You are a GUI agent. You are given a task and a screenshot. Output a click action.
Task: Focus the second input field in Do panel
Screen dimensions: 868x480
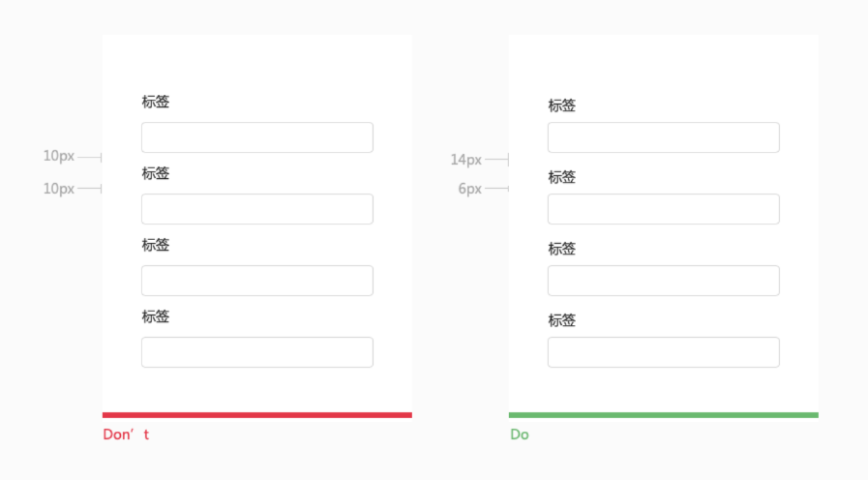(x=663, y=209)
